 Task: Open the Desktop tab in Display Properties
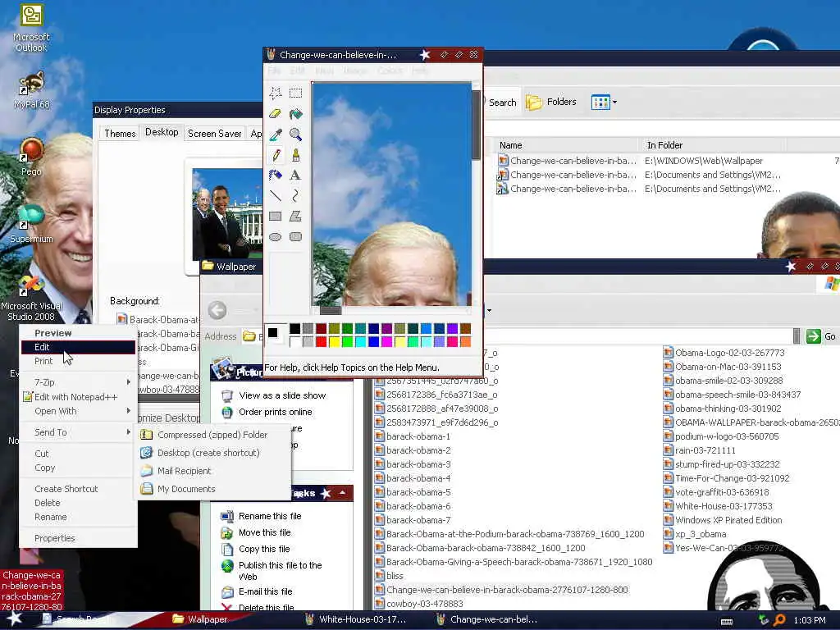(162, 132)
